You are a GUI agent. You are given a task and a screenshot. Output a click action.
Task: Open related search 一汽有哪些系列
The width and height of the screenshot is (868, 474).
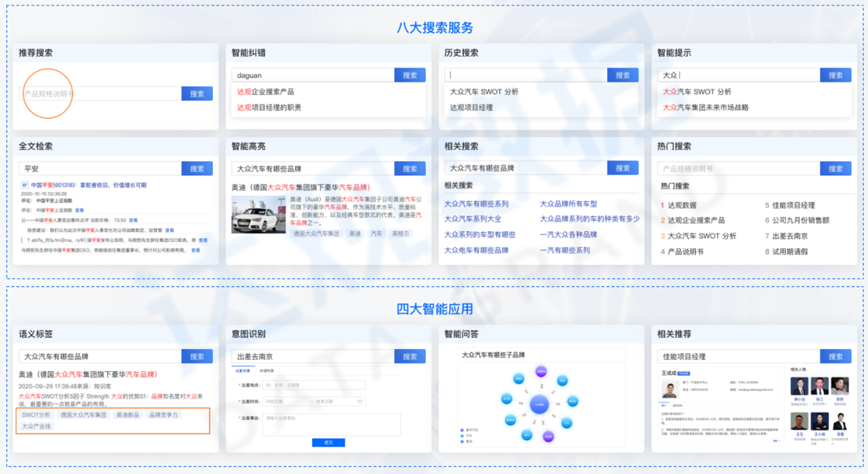coord(565,250)
